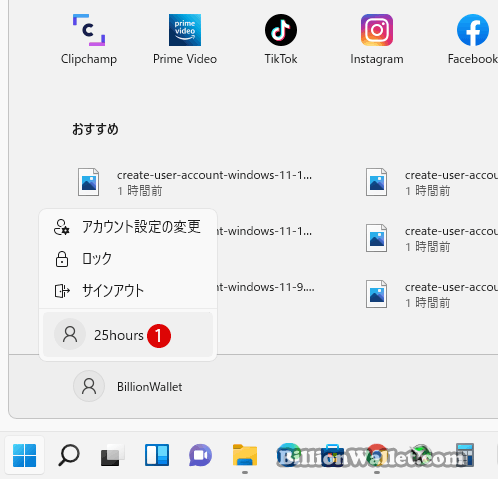This screenshot has width=498, height=479.
Task: Launch Prime Video from pinned apps
Action: 185,39
